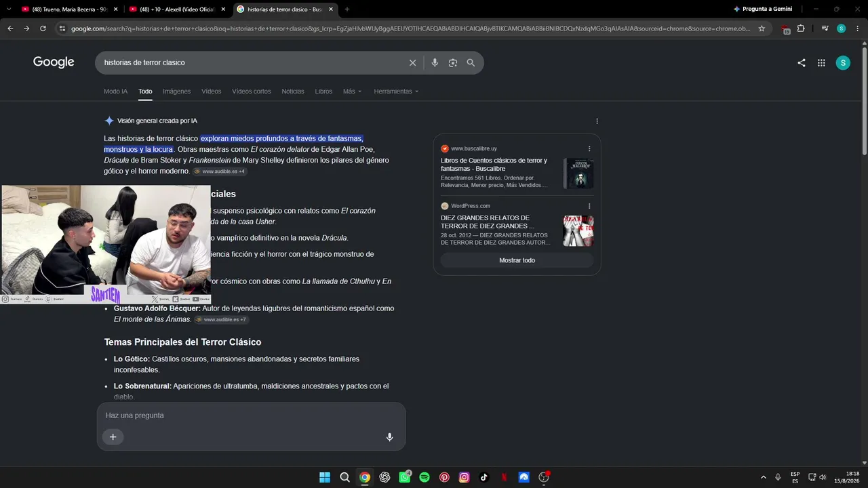
Task: Switch to Noticias results tab
Action: click(x=293, y=91)
